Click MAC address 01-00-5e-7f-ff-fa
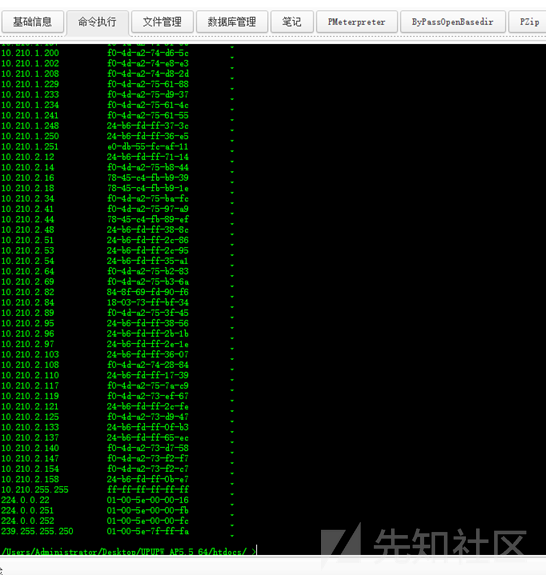The image size is (546, 575). click(x=148, y=531)
